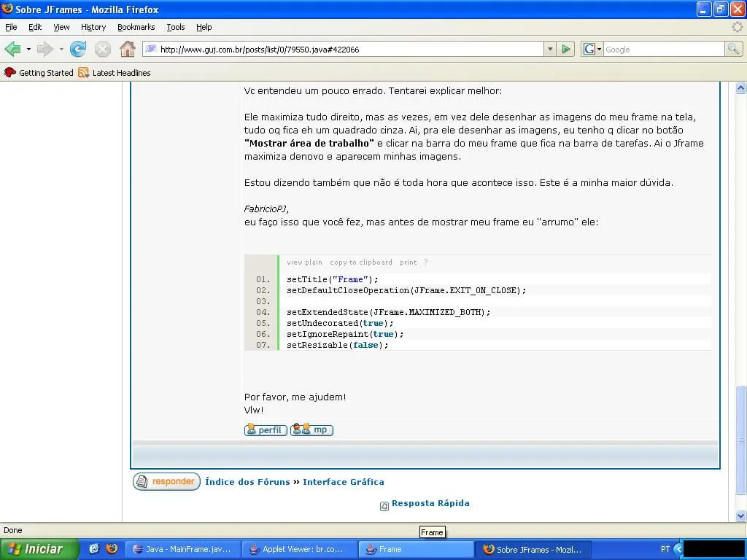The image size is (747, 560).
Task: Switch to Sobre JFrames Mozilla taskbar button
Action: 535,549
